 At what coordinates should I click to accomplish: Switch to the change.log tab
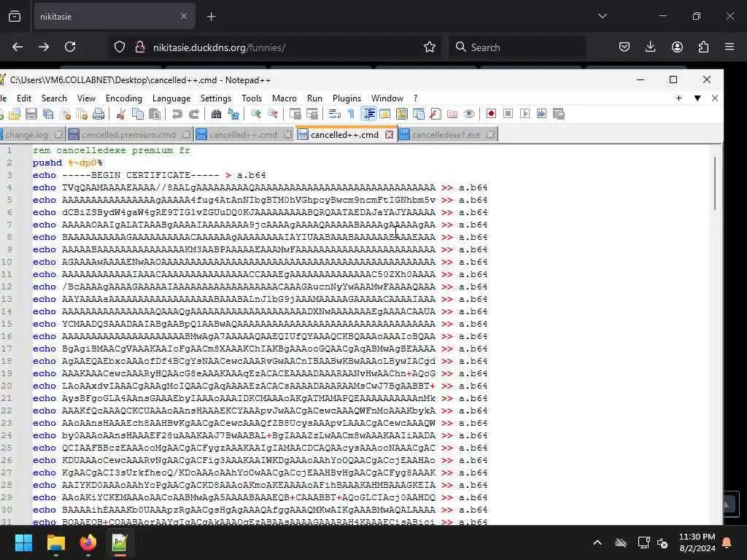[27, 135]
